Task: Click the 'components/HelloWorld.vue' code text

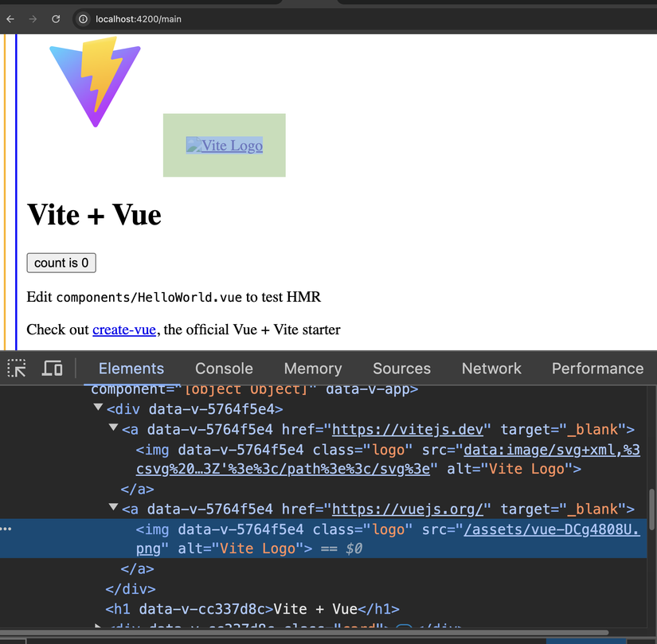Action: coord(149,297)
